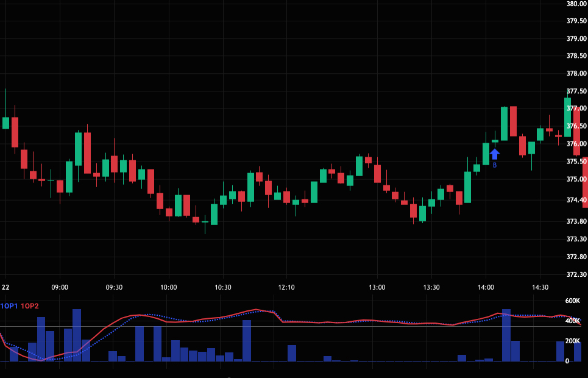Click the 378.50 price axis label
This screenshot has width=588, height=378.
(576, 56)
